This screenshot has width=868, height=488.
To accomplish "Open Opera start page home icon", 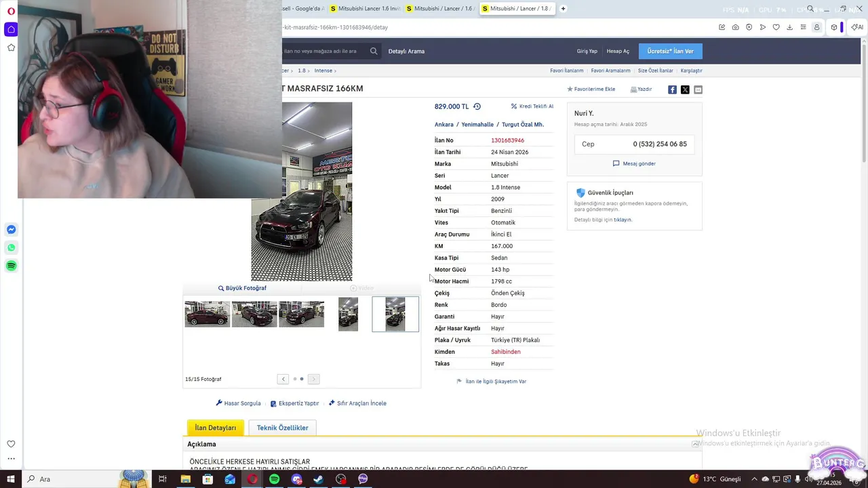I will pos(11,29).
